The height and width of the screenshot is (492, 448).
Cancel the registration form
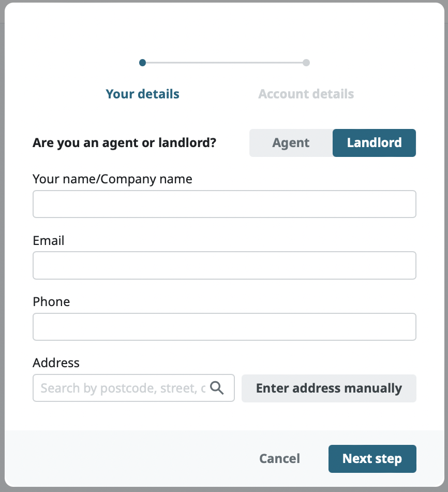pyautogui.click(x=279, y=459)
